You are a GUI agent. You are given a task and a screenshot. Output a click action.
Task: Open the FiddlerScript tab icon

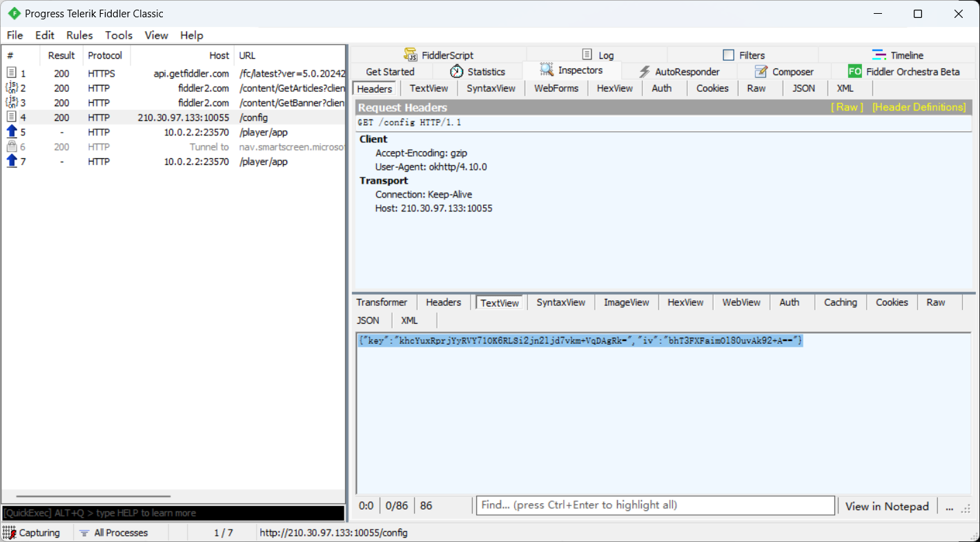click(411, 55)
